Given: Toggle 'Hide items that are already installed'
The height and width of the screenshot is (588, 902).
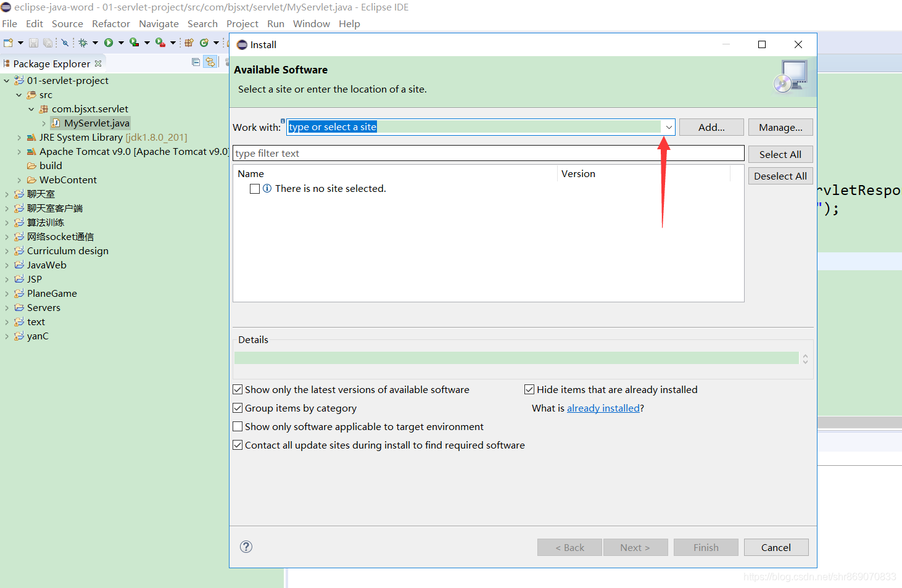Looking at the screenshot, I should click(x=529, y=389).
